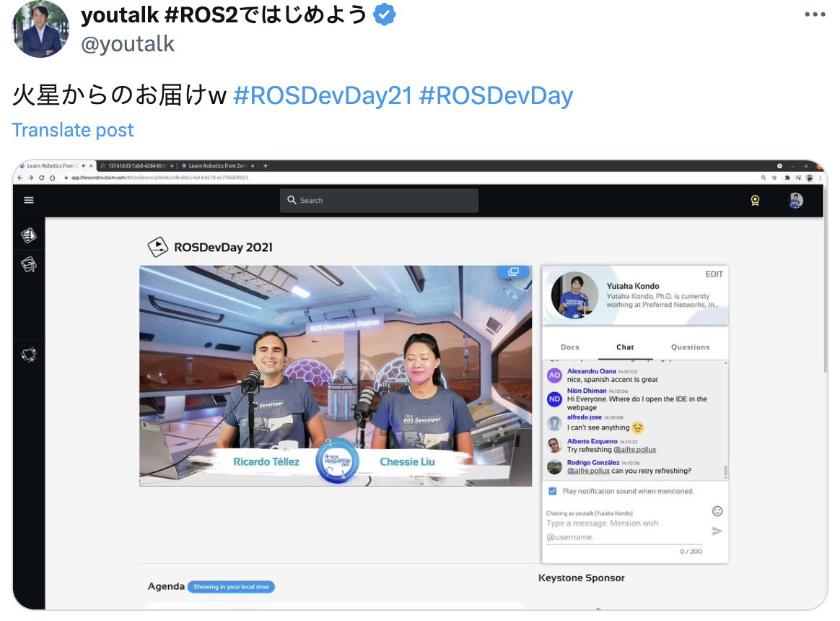
Task: Click the Search input field
Action: coord(379,201)
